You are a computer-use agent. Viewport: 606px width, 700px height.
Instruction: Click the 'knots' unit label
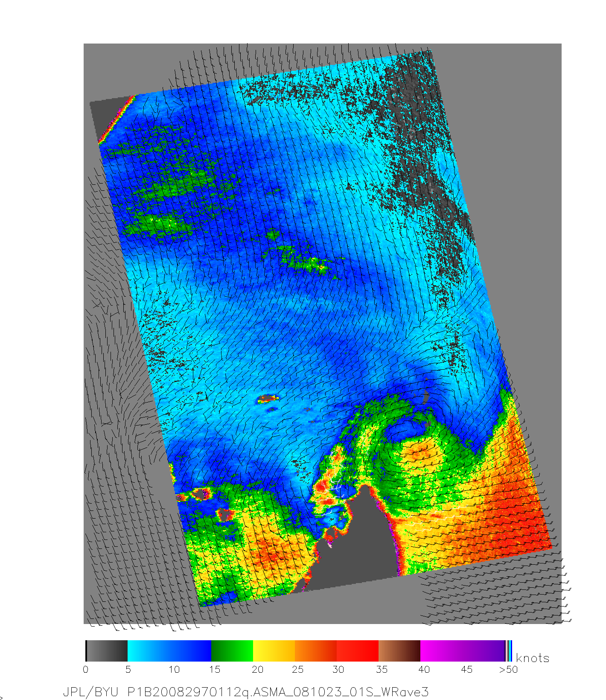[x=533, y=658]
